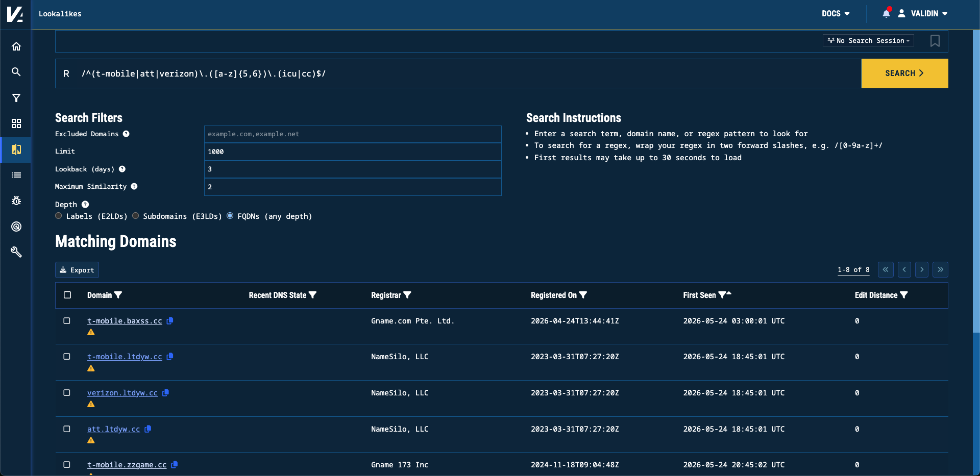The image size is (980, 476).
Task: Open the t-mobile.baxss.cc domain link
Action: point(125,321)
